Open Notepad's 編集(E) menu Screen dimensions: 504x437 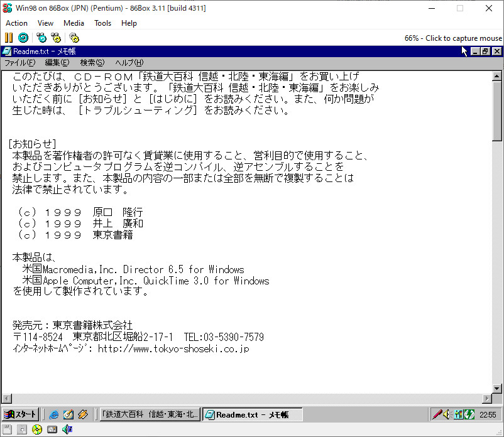pyautogui.click(x=57, y=63)
